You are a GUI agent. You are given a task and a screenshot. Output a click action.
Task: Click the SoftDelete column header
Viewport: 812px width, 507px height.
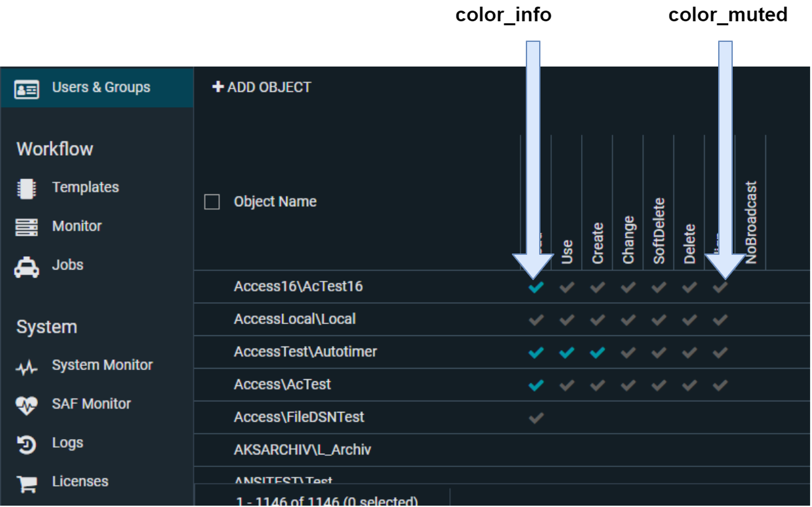(659, 231)
